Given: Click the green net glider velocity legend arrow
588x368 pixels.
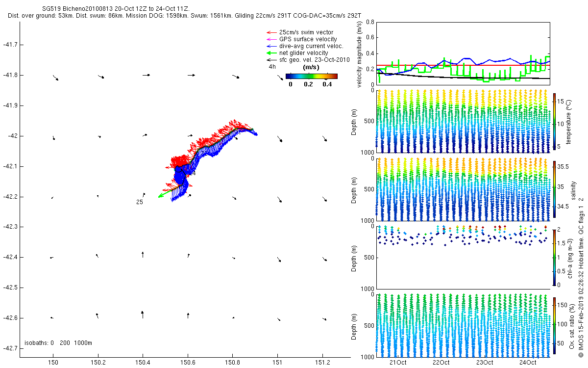Looking at the screenshot, I should 270,53.
